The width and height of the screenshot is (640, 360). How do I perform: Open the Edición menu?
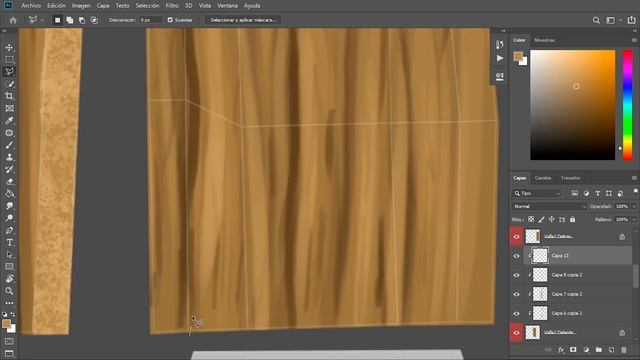coord(56,6)
